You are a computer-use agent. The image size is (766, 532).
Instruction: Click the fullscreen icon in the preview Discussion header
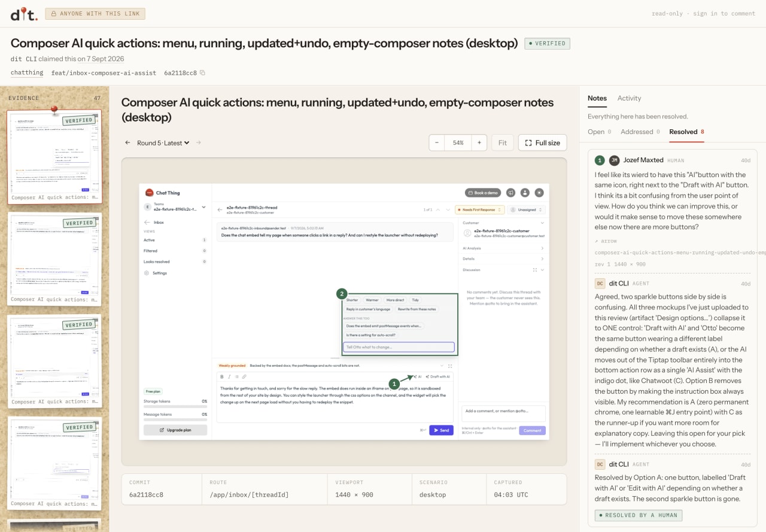tap(534, 270)
